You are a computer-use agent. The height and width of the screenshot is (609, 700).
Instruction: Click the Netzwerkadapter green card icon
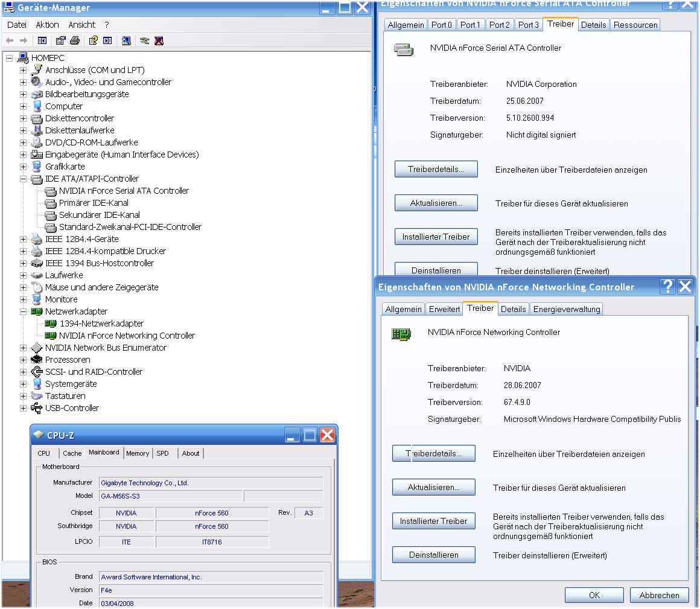coord(36,311)
